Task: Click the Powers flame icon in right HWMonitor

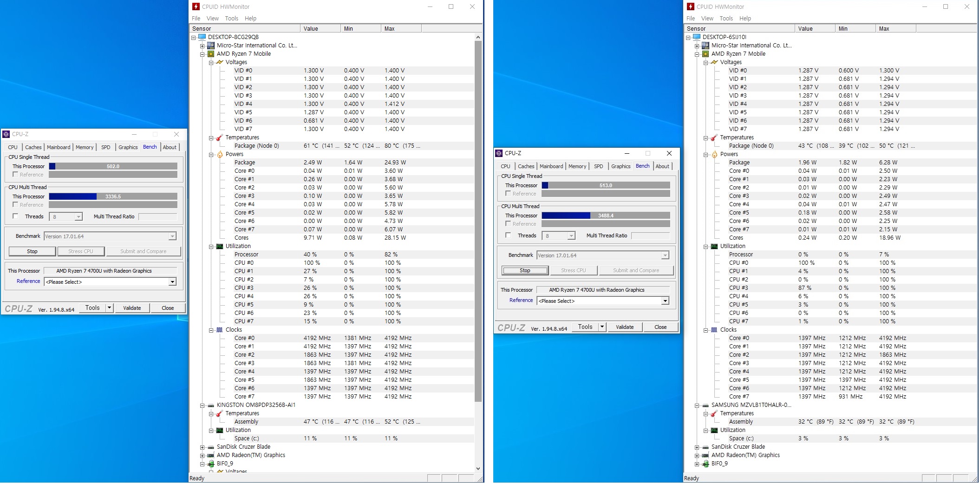Action: [714, 154]
